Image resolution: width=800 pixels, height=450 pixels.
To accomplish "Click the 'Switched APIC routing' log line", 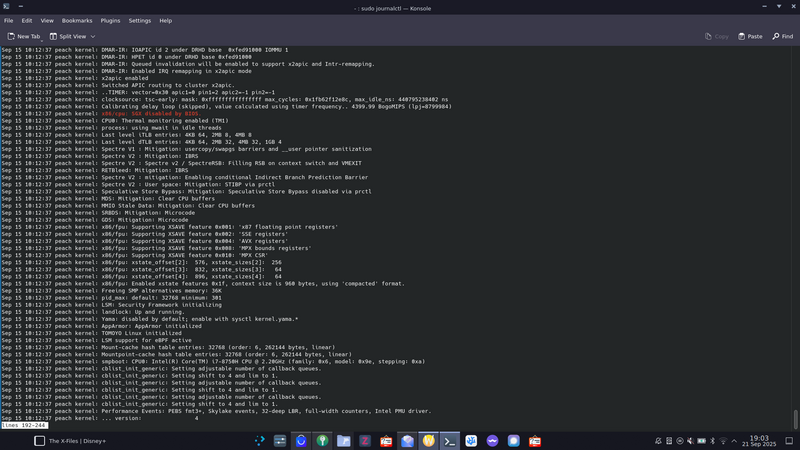I will (x=168, y=85).
